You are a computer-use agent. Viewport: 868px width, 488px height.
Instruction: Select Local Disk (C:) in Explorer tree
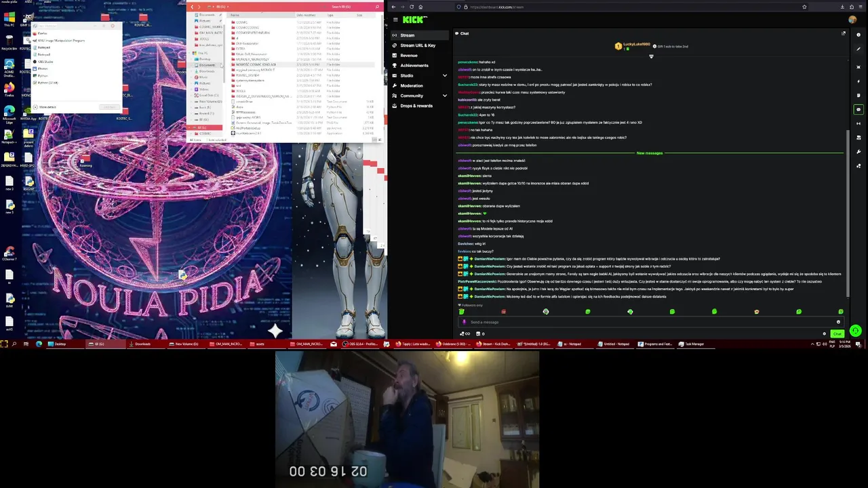pos(208,96)
